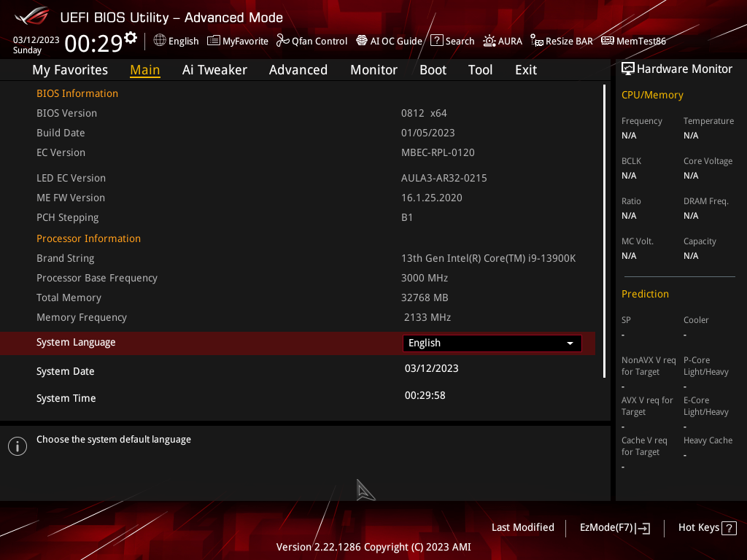This screenshot has height=560, width=747.
Task: Click the Heavy Cache label
Action: pyautogui.click(x=708, y=440)
